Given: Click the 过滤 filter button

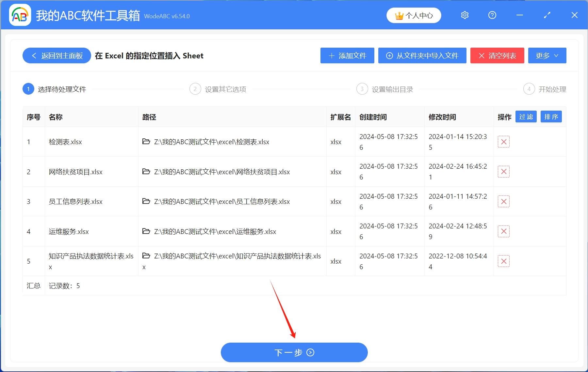Looking at the screenshot, I should 526,117.
